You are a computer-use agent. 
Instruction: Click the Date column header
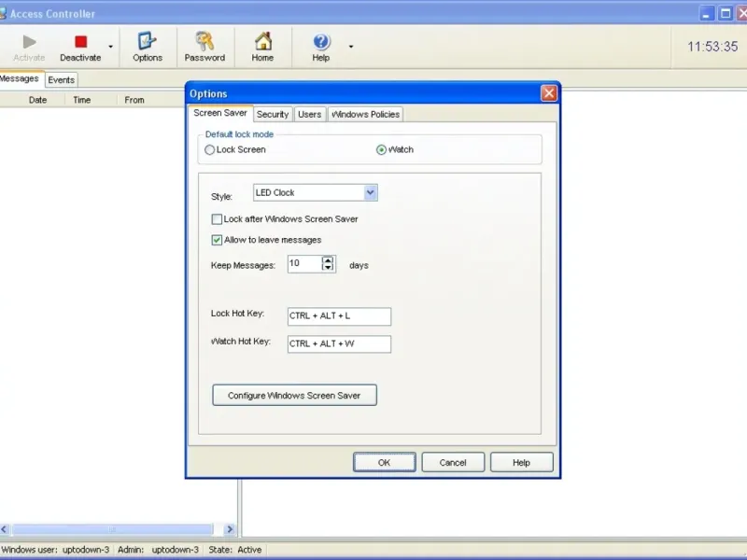[x=37, y=100]
